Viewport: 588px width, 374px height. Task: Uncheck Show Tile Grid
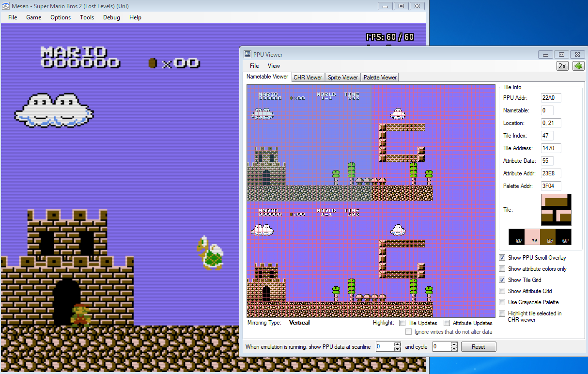point(503,280)
